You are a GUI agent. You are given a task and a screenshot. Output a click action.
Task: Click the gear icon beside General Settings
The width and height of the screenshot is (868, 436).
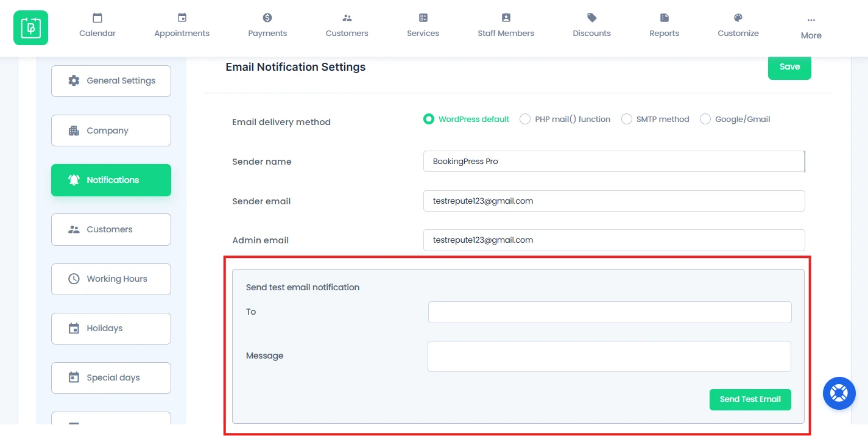[x=74, y=80]
